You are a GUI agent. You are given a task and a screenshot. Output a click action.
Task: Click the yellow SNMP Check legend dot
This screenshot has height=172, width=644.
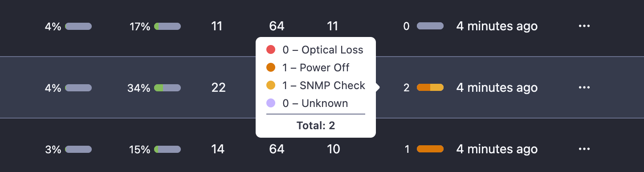[271, 86]
